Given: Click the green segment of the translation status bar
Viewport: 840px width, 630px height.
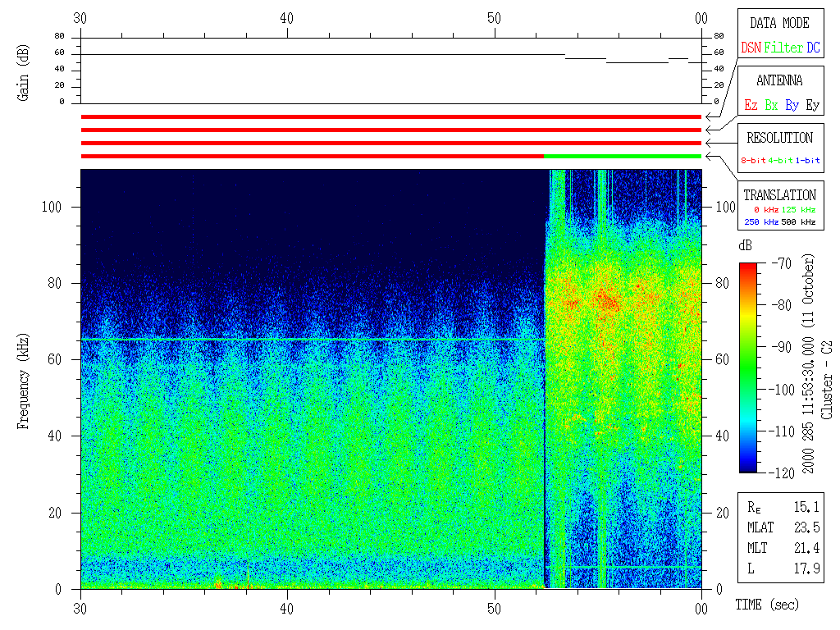Looking at the screenshot, I should pos(622,156).
